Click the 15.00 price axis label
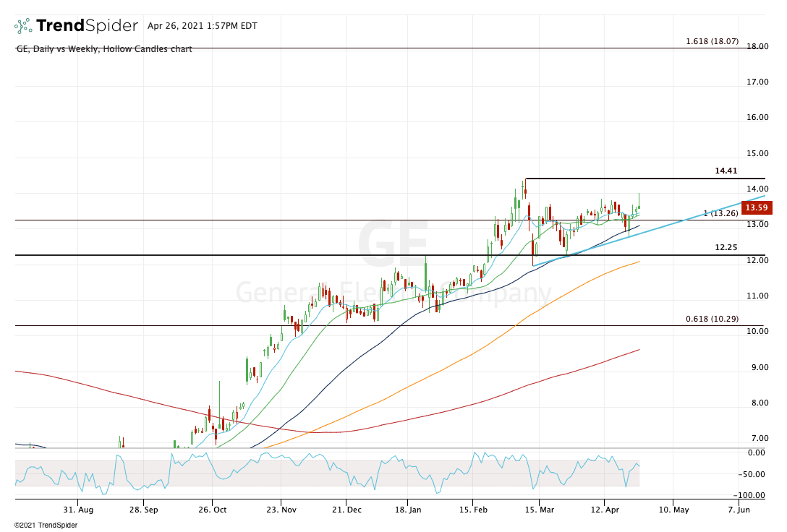The image size is (787, 532). (x=757, y=153)
